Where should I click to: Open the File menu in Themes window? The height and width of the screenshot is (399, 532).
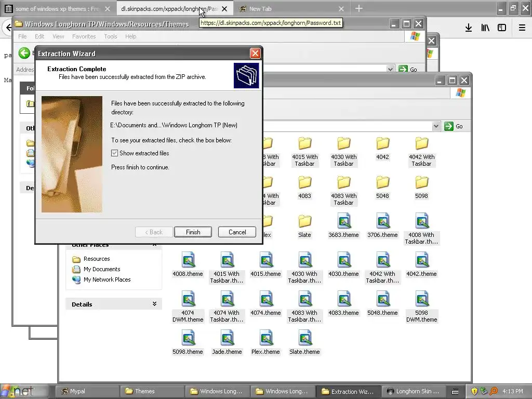(x=22, y=36)
